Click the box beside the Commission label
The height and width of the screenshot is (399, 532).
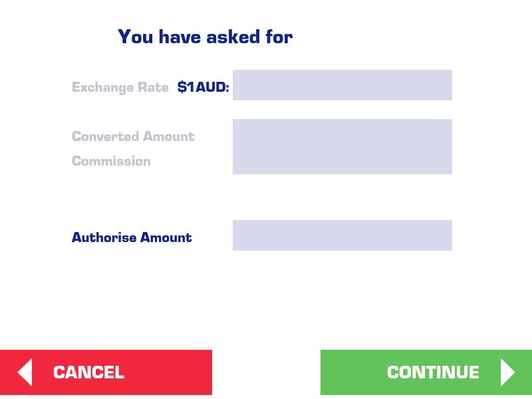[x=342, y=160]
